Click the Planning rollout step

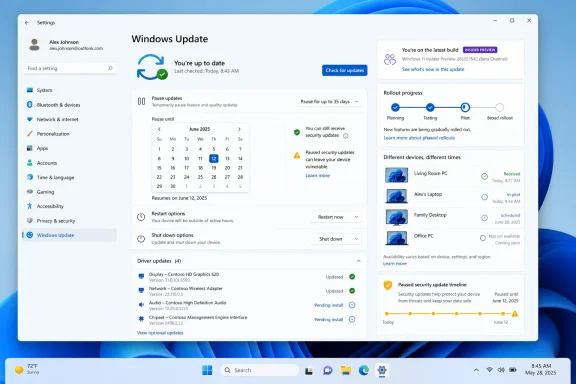[x=395, y=108]
